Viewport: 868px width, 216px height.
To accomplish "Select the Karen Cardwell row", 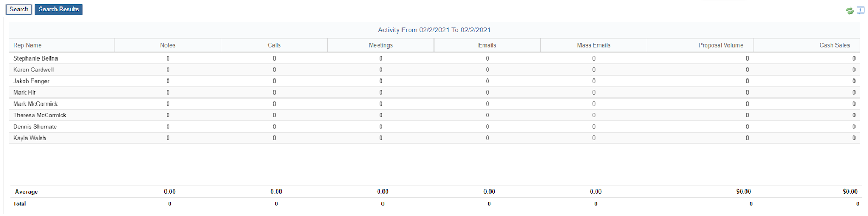I will point(435,70).
